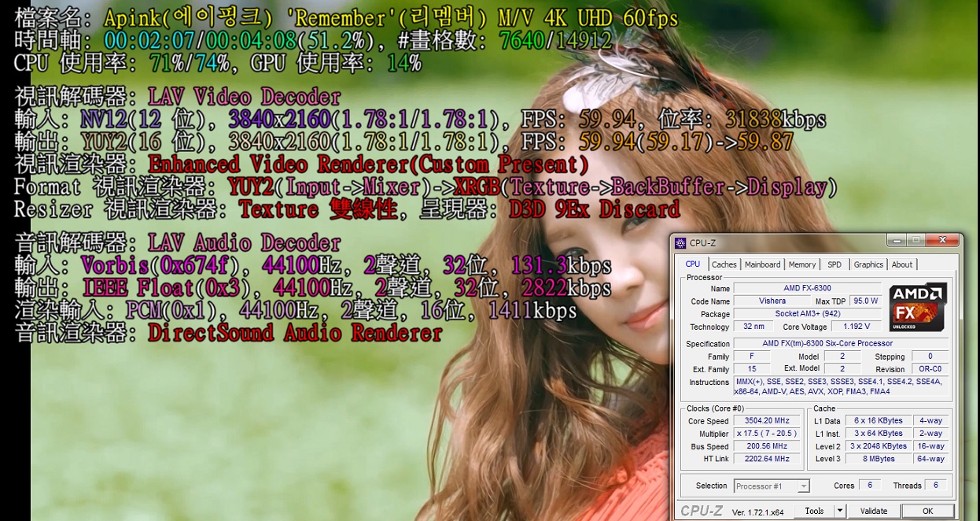This screenshot has width=980, height=521.
Task: Click the 16-way associativity value
Action: [x=930, y=446]
